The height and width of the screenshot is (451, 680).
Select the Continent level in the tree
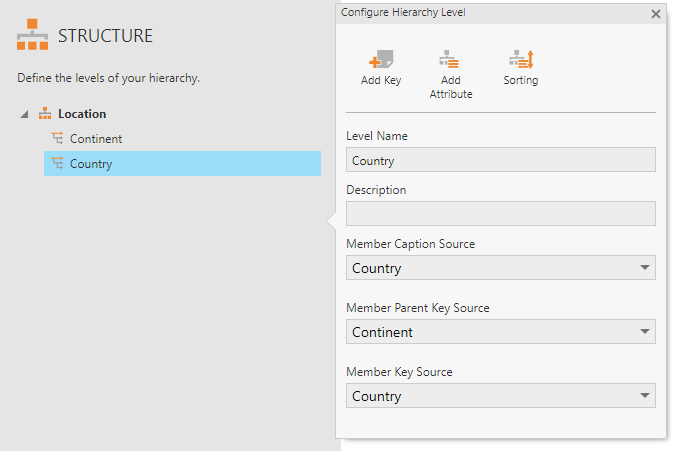click(96, 139)
